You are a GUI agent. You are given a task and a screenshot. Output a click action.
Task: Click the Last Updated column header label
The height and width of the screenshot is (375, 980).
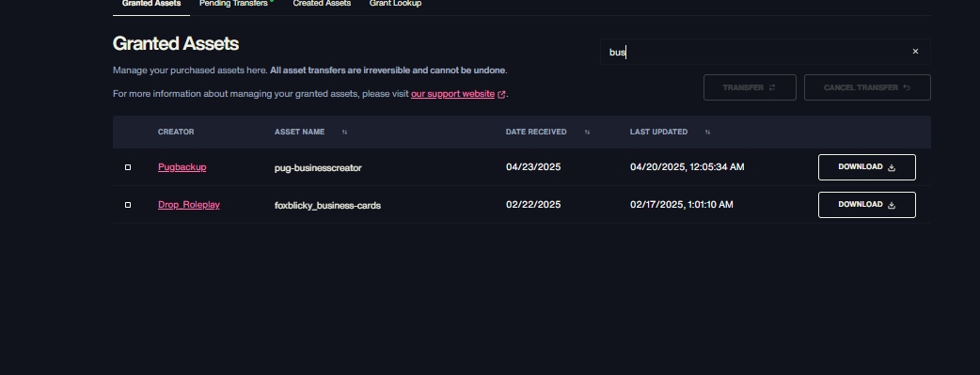(x=658, y=132)
